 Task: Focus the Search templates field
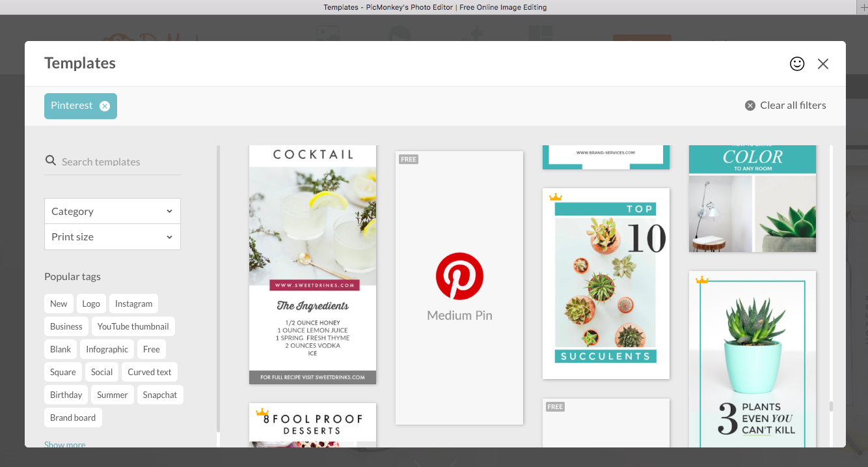pos(113,162)
